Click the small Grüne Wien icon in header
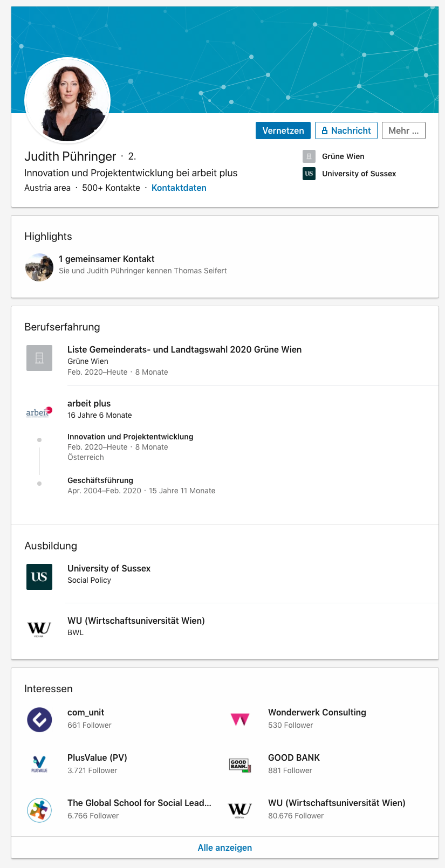 309,156
